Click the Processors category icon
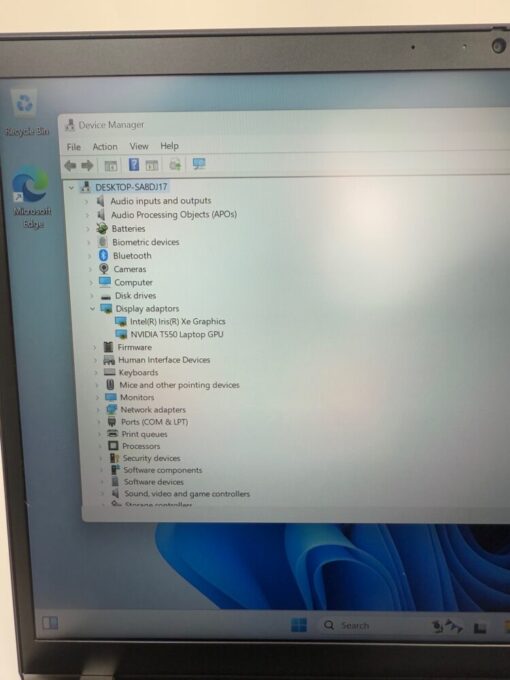The height and width of the screenshot is (680, 510). point(113,446)
